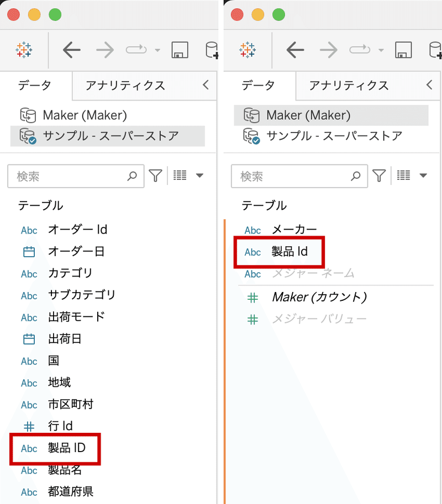Image resolution: width=442 pixels, height=504 pixels.
Task: Open view options dropdown in right window
Action: coord(423,176)
